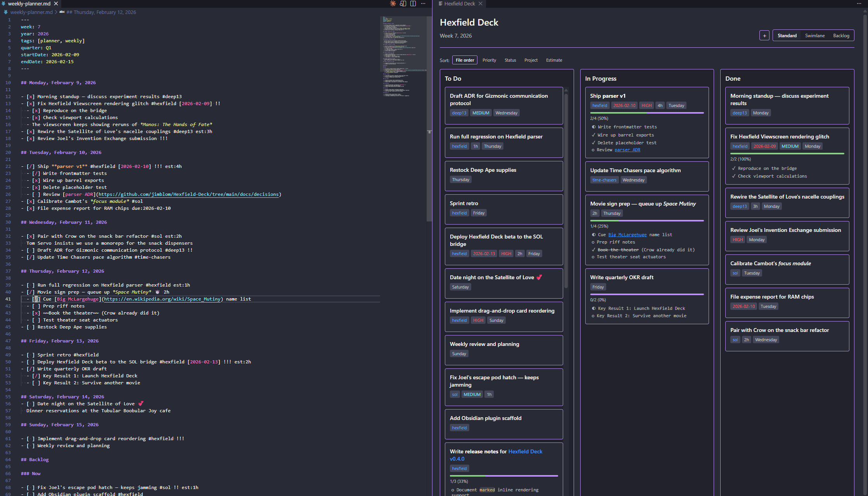The image size is (868, 496).
Task: Sort cards by File order
Action: [x=465, y=60]
